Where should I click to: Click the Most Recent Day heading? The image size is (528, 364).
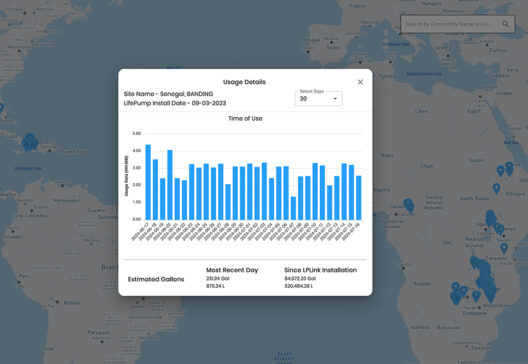point(232,270)
